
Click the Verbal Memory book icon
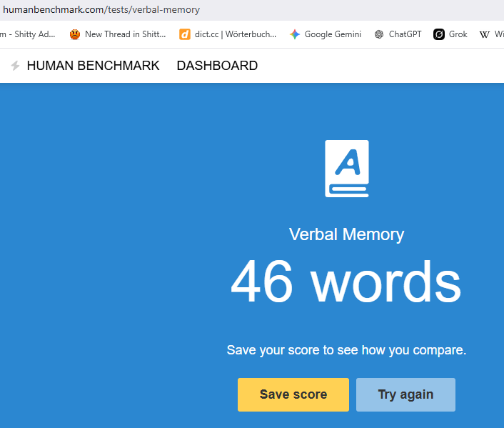pos(347,169)
